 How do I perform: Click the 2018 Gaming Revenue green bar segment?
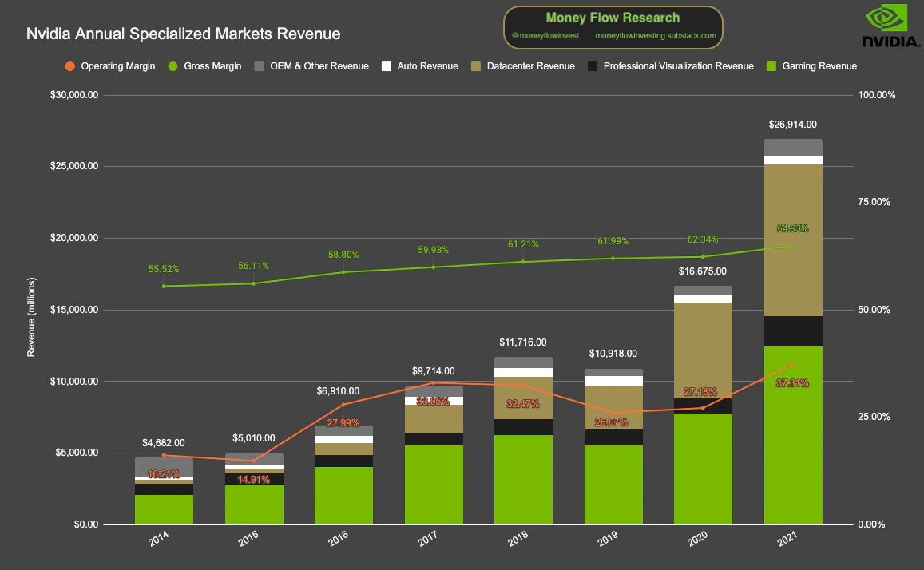coord(523,479)
